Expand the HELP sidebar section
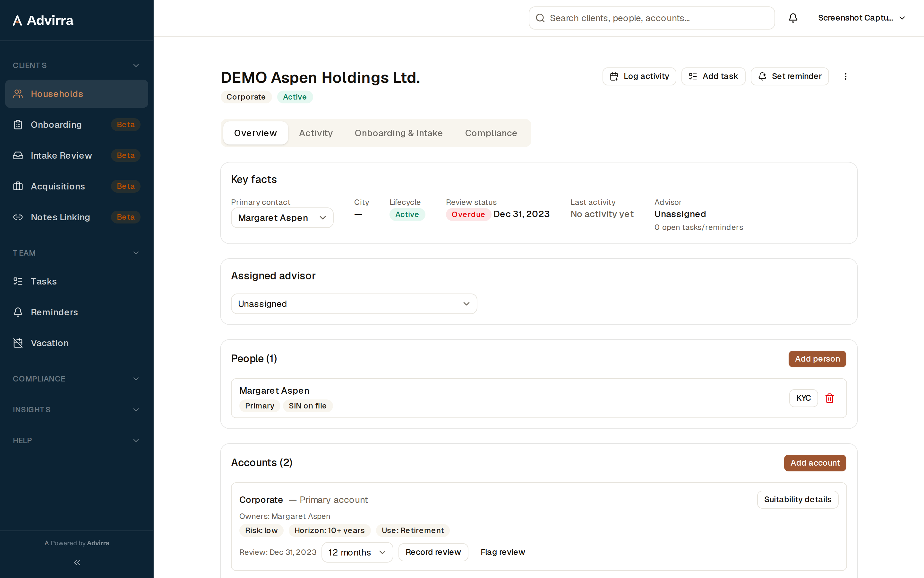Screen dimensions: 924x578 (76, 440)
